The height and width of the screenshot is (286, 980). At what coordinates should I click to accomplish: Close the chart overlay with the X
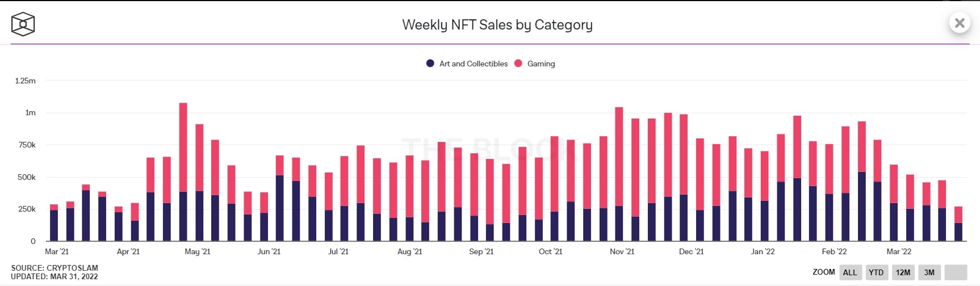(960, 23)
